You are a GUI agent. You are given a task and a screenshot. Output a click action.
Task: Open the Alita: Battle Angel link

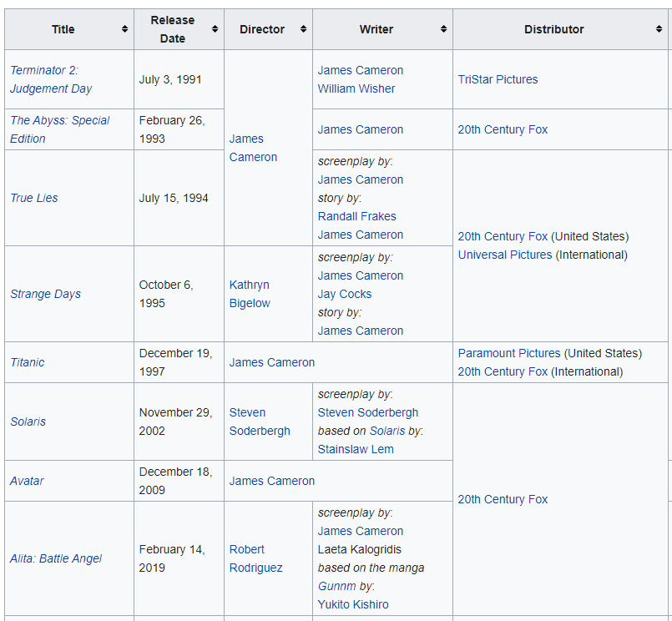pyautogui.click(x=56, y=559)
